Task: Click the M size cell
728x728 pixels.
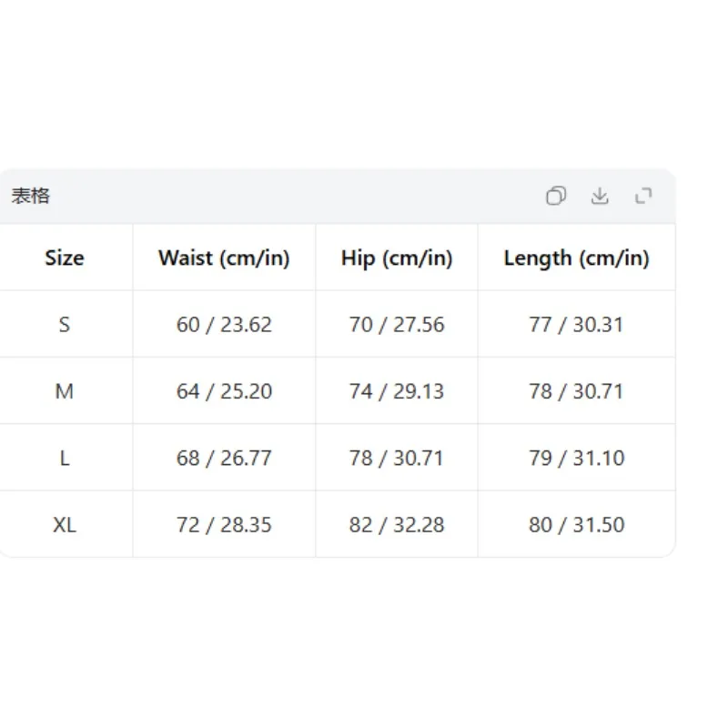Action: pyautogui.click(x=65, y=391)
